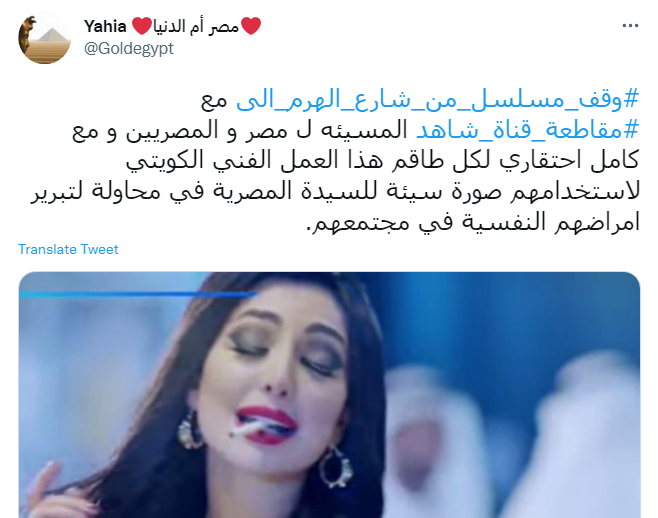Click the red heart emoji beside Yahia

[142, 26]
